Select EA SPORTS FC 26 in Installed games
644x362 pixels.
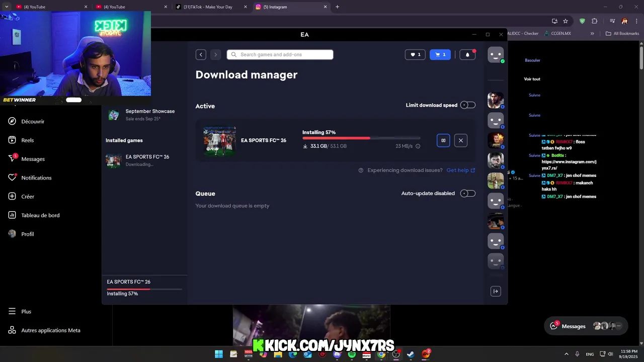click(x=144, y=160)
